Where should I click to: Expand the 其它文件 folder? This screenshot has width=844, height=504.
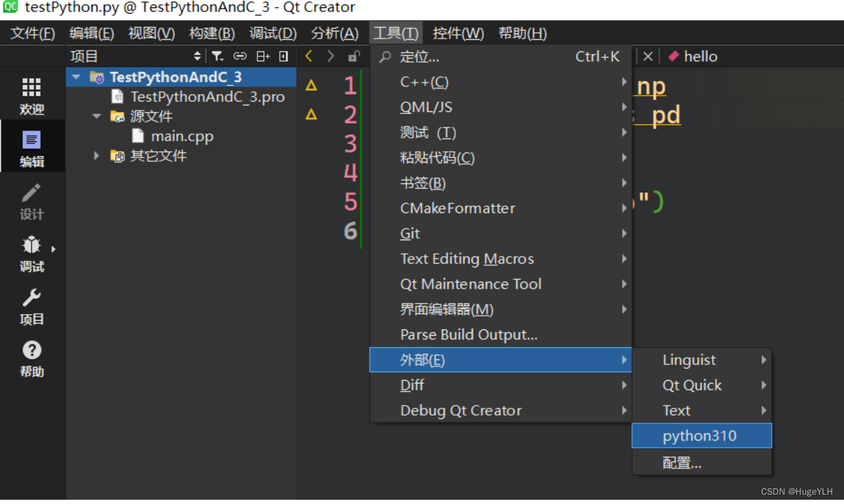pyautogui.click(x=96, y=155)
